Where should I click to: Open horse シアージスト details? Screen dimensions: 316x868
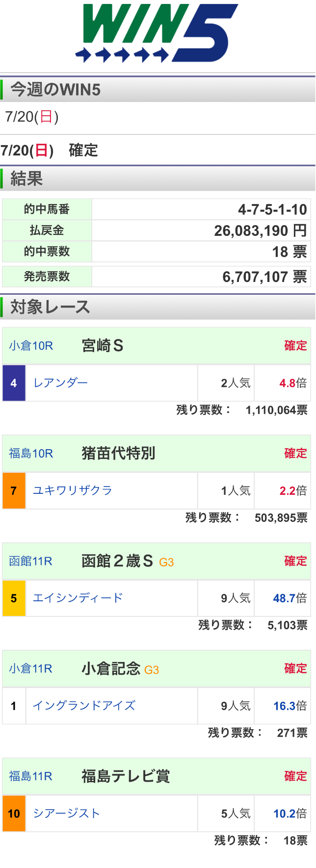click(66, 813)
